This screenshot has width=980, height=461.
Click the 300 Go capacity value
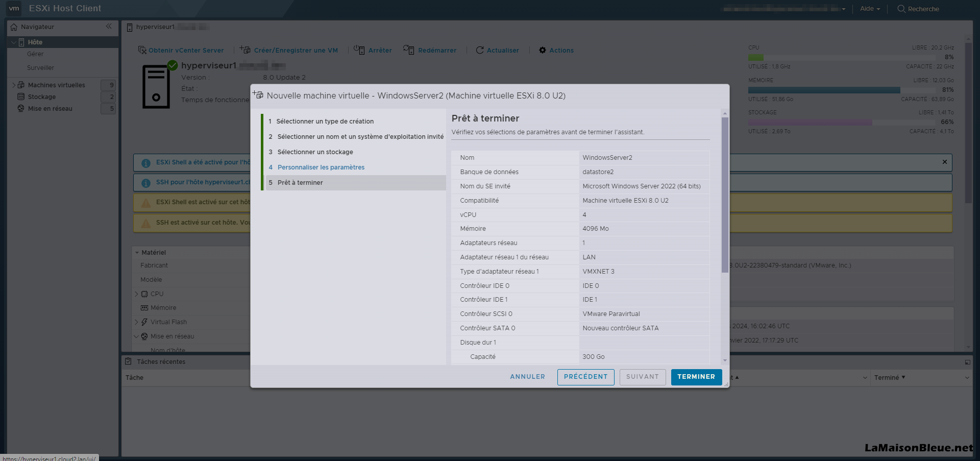[x=594, y=357]
